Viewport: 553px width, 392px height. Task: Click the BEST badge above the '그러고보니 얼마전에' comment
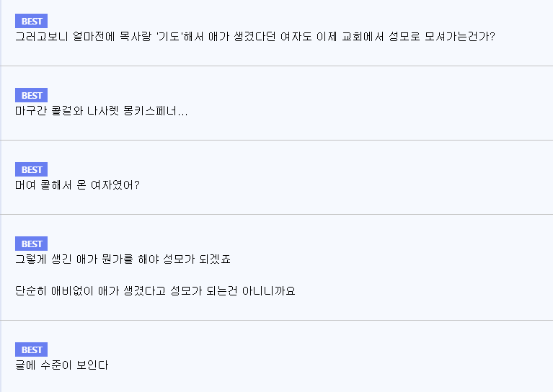pyautogui.click(x=32, y=21)
